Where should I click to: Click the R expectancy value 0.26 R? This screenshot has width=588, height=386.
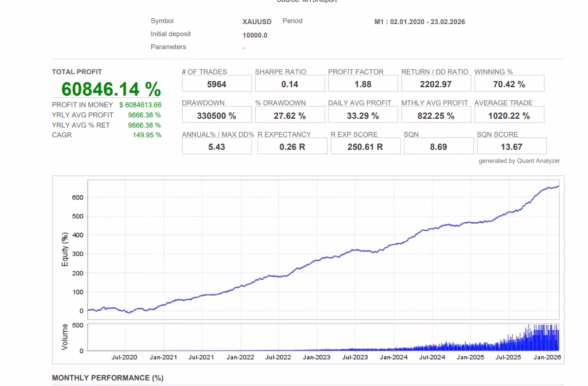coord(293,147)
